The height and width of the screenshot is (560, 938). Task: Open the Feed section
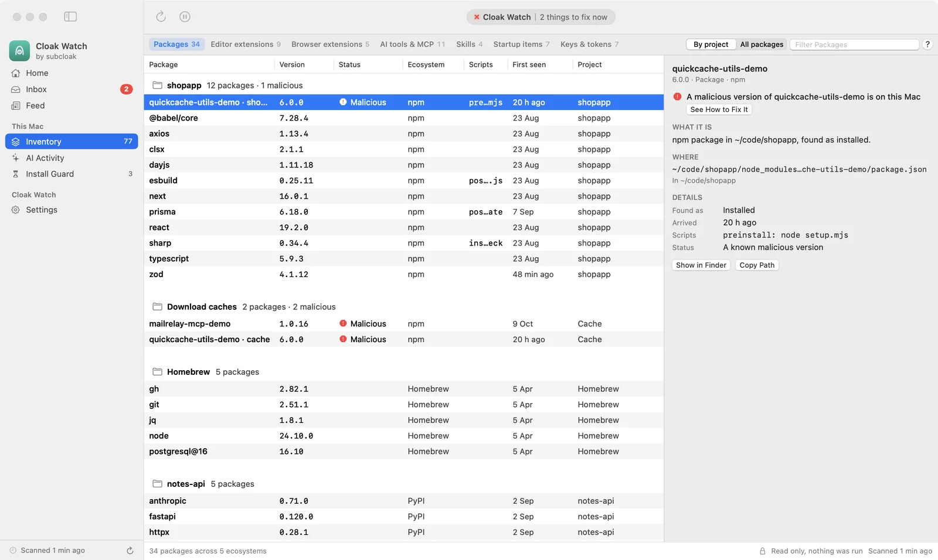(72, 105)
